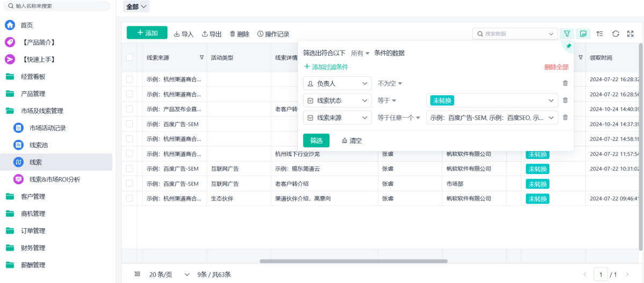
Task: Pin the filter panel with the pushpin icon
Action: click(x=568, y=47)
